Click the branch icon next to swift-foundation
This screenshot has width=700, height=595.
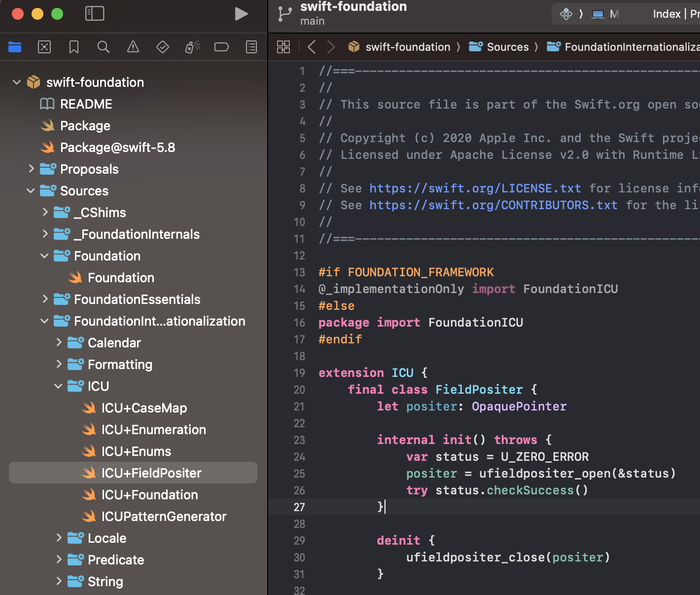(285, 14)
